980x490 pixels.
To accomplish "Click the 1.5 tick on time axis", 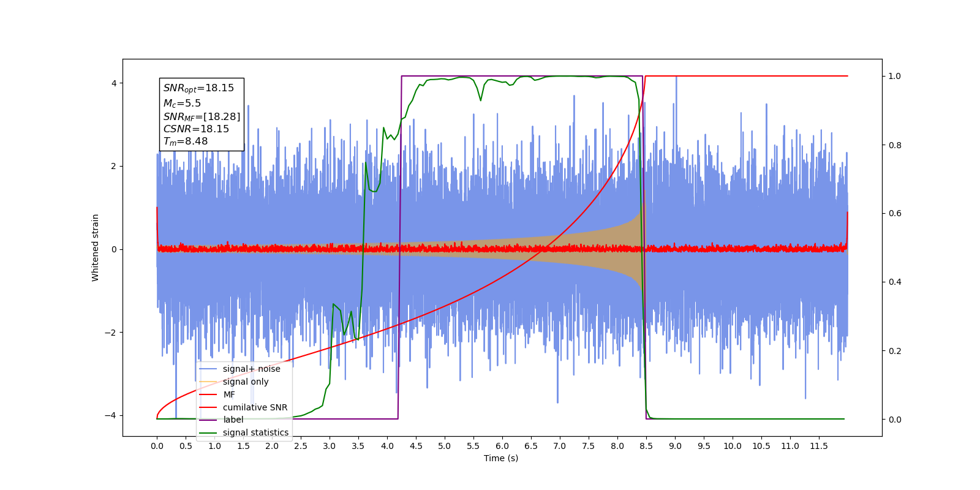I will pyautogui.click(x=243, y=446).
